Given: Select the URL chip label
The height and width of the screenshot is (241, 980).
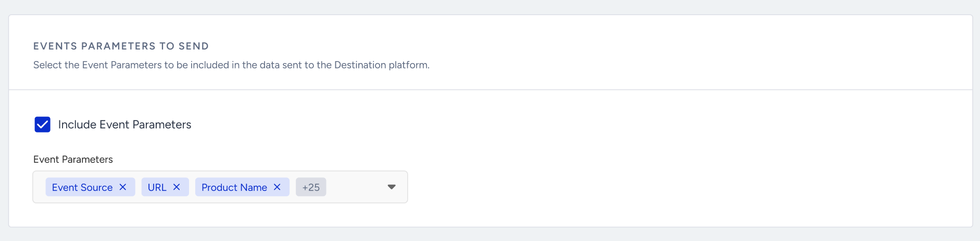Looking at the screenshot, I should (157, 187).
